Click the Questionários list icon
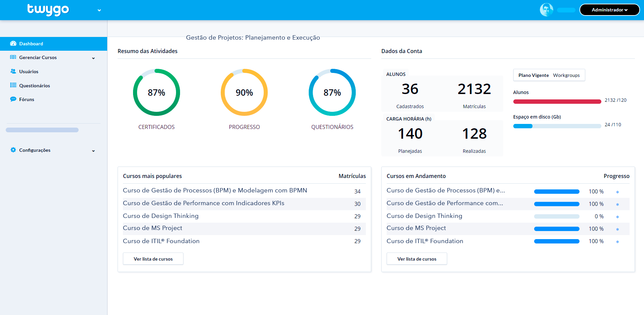Viewport: 644px width, 315px height. click(x=13, y=85)
